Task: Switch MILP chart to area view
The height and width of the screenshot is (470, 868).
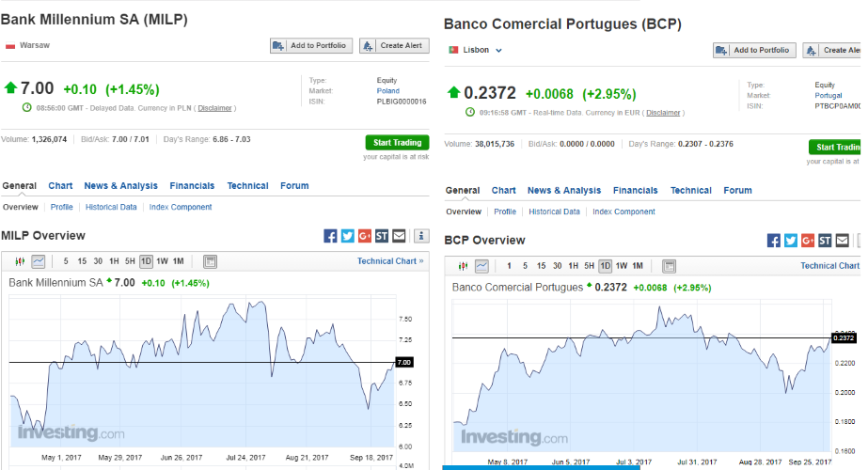Action: click(x=39, y=261)
